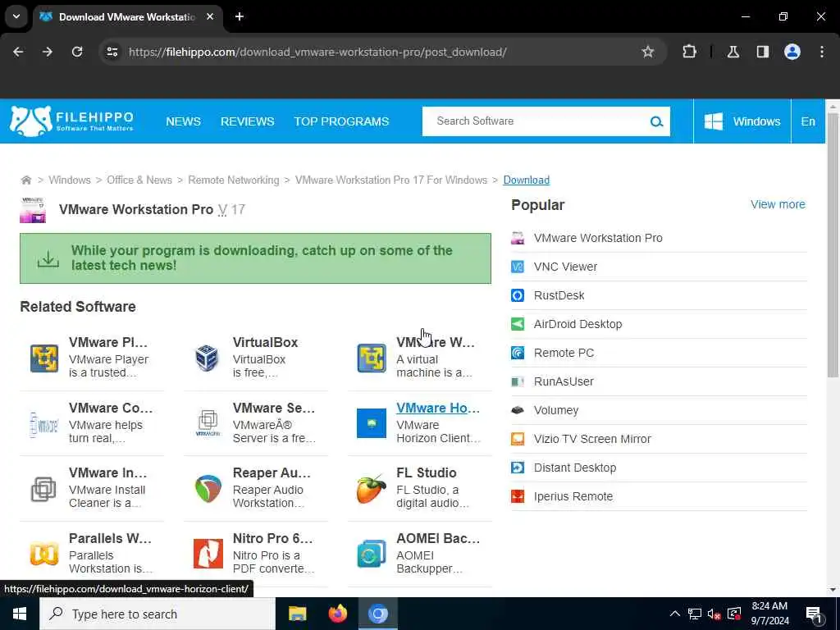The image size is (840, 630).
Task: Click the VMware Server icon
Action: (x=208, y=423)
